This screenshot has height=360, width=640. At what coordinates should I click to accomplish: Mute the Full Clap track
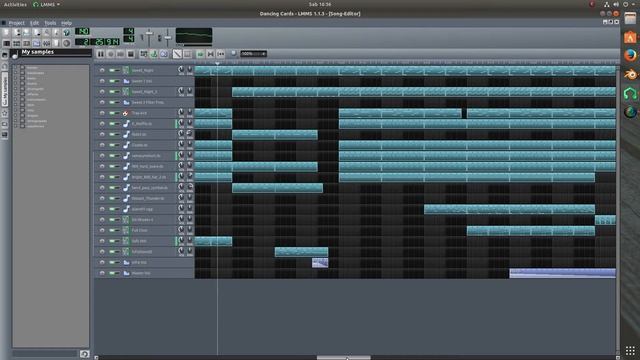click(x=112, y=230)
